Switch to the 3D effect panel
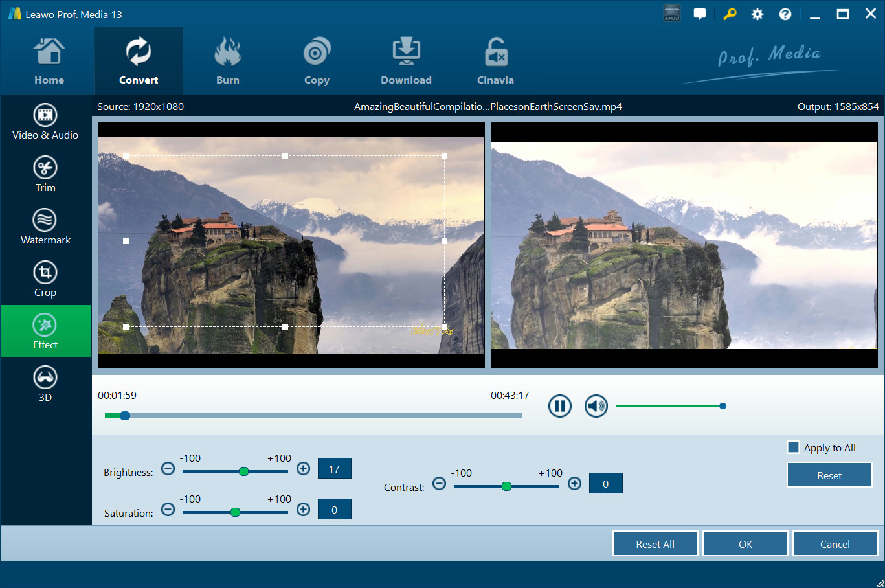 click(x=45, y=384)
